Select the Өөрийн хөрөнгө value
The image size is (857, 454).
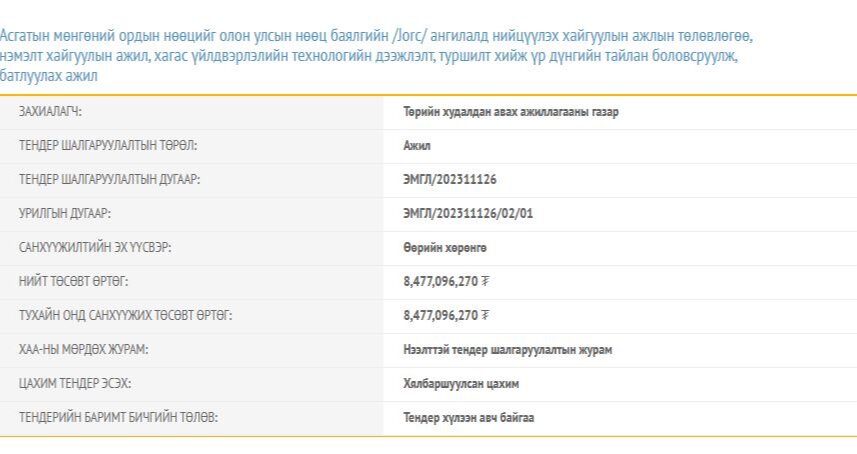point(445,248)
